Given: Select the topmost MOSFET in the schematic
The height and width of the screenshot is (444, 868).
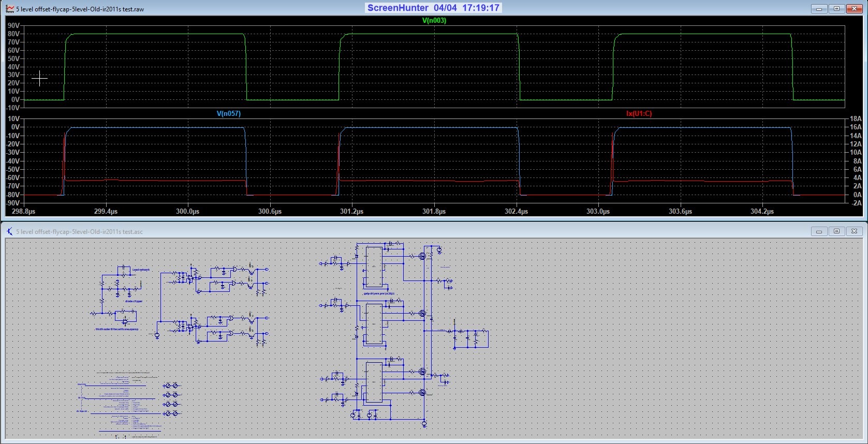Looking at the screenshot, I should (422, 256).
